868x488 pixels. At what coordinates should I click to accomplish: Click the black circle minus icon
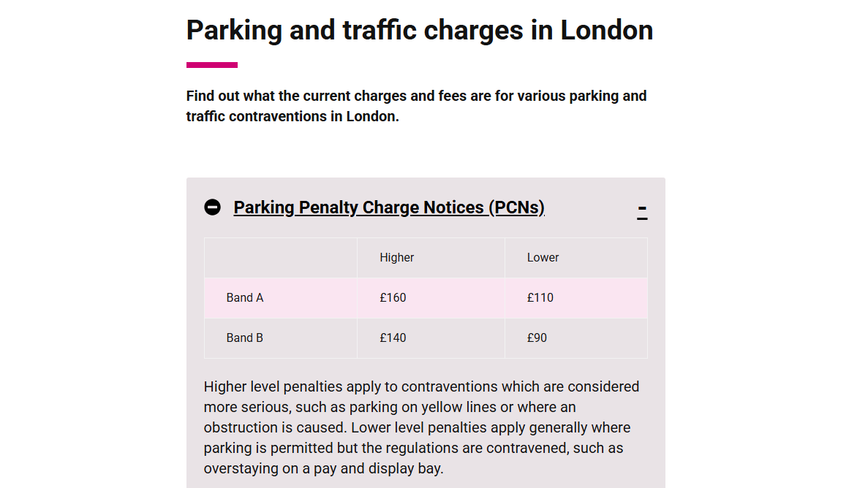coord(212,207)
